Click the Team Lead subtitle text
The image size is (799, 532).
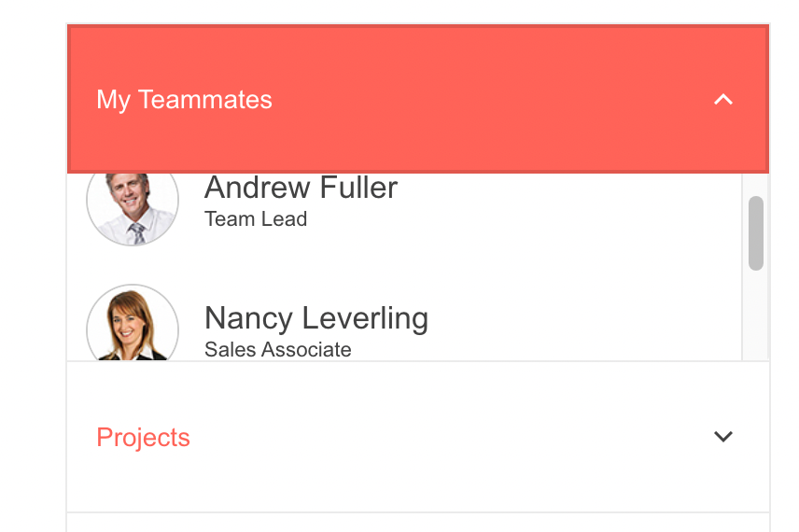point(255,219)
